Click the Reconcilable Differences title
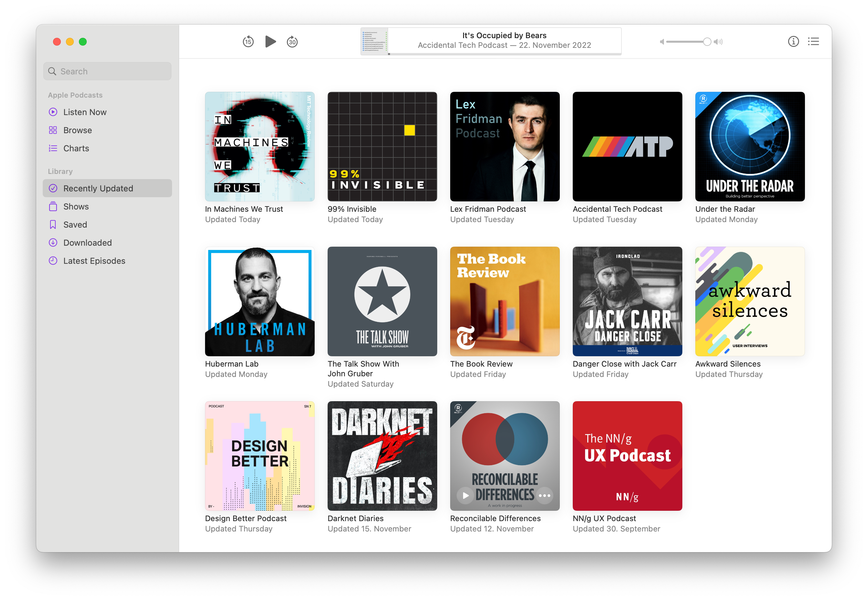The width and height of the screenshot is (868, 600). [495, 519]
